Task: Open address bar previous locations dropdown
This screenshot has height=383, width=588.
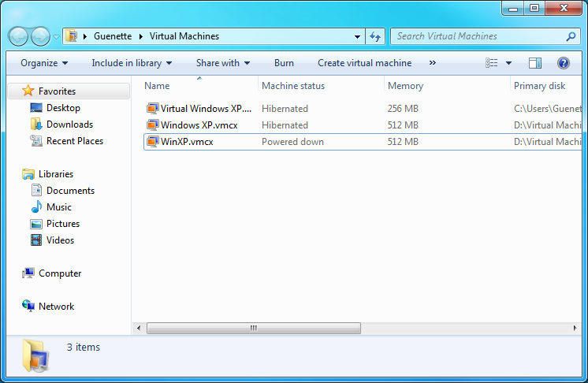Action: pyautogui.click(x=357, y=37)
